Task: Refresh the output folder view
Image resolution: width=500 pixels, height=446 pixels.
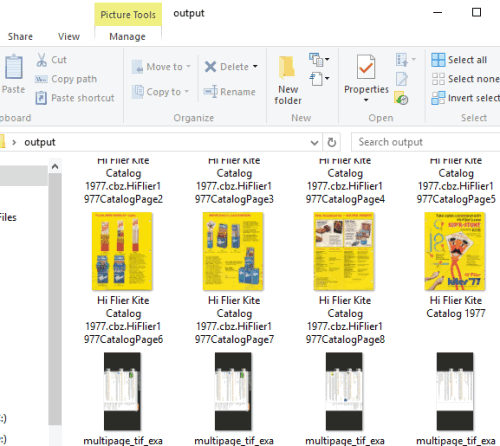Action: click(331, 142)
